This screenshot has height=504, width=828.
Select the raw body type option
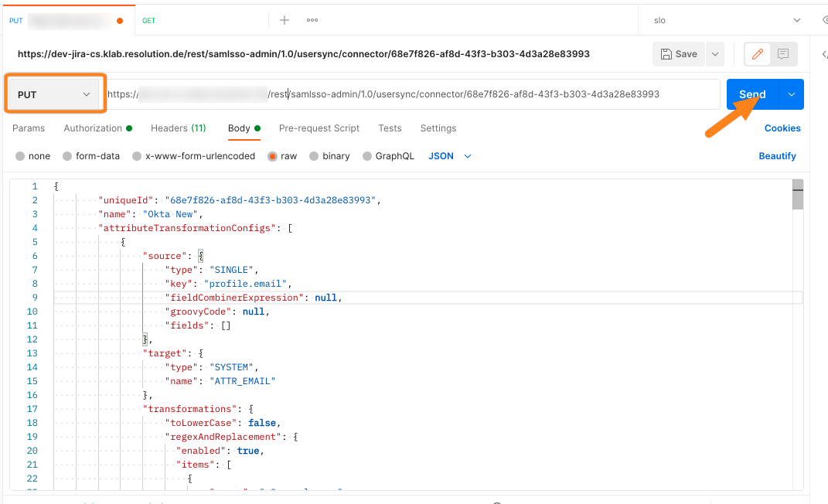point(281,155)
